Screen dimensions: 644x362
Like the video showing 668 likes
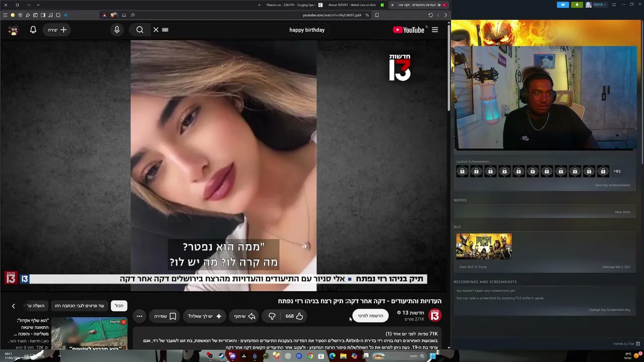point(294,316)
